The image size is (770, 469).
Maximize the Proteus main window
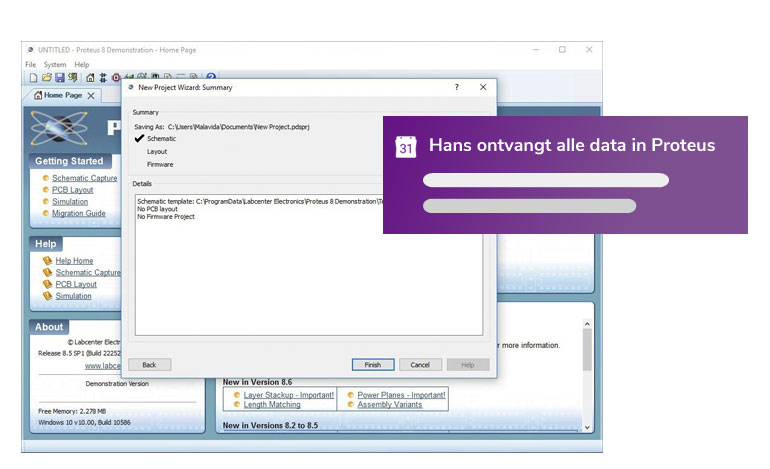point(562,50)
